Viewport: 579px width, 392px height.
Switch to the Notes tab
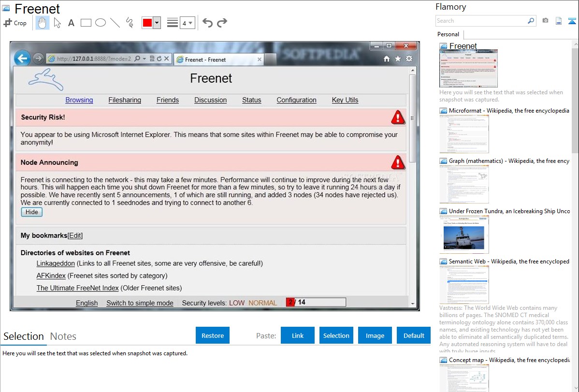[x=63, y=336]
